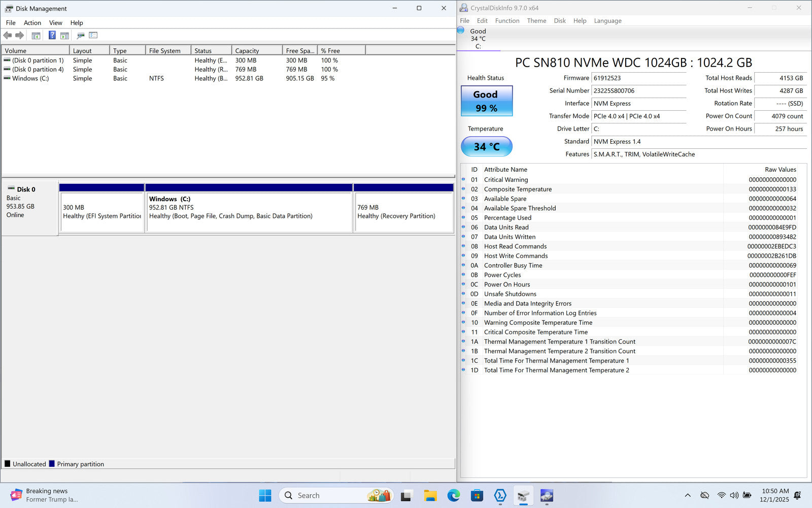Viewport: 812px width, 508px height.
Task: Open Microsoft Edge from the taskbar
Action: point(453,496)
